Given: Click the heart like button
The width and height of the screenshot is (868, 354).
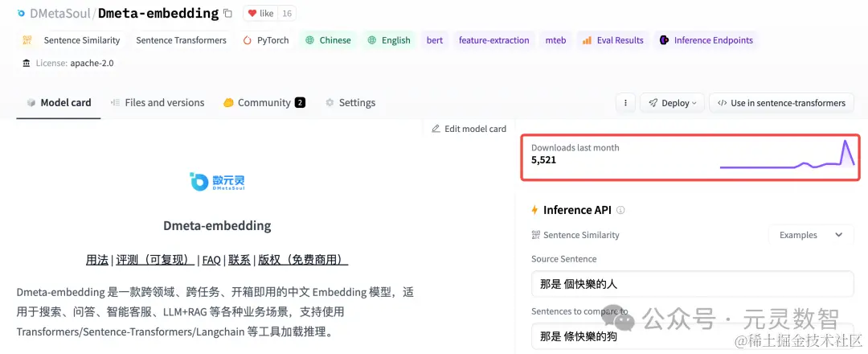Looking at the screenshot, I should 260,14.
